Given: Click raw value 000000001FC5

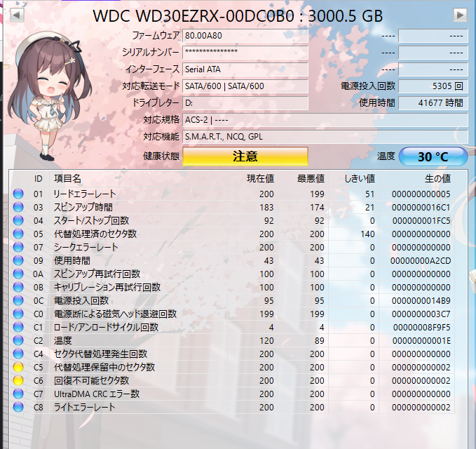Looking at the screenshot, I should (x=421, y=221).
